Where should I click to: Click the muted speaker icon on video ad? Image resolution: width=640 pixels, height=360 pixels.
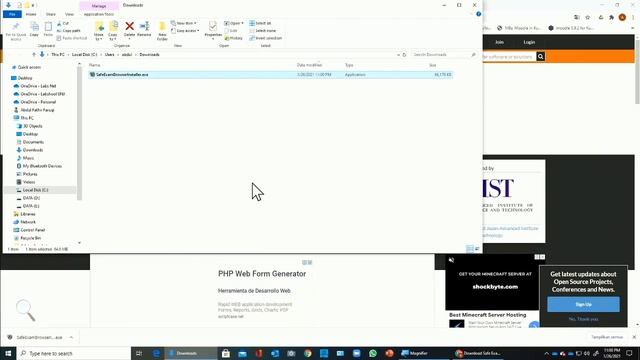coord(451,260)
